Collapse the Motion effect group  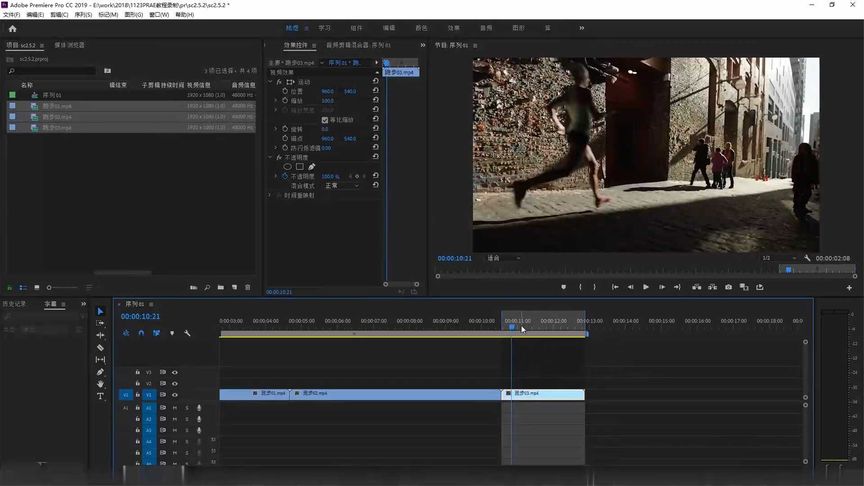point(271,82)
